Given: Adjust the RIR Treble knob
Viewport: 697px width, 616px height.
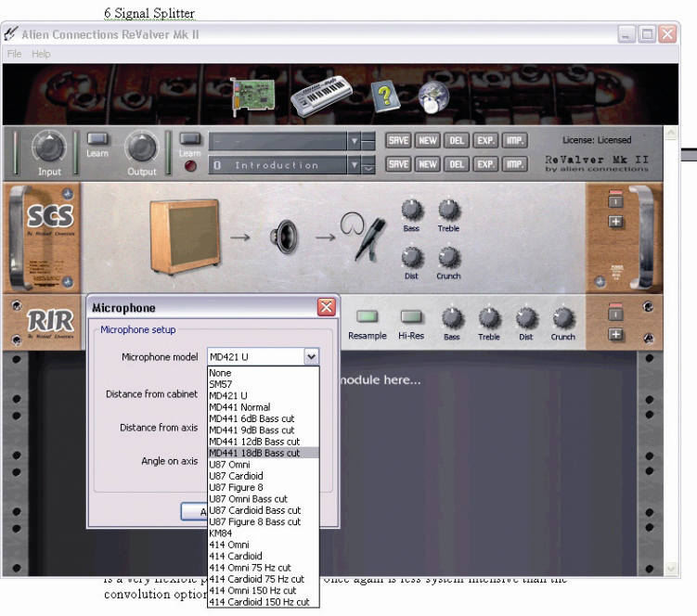Looking at the screenshot, I should pyautogui.click(x=489, y=318).
